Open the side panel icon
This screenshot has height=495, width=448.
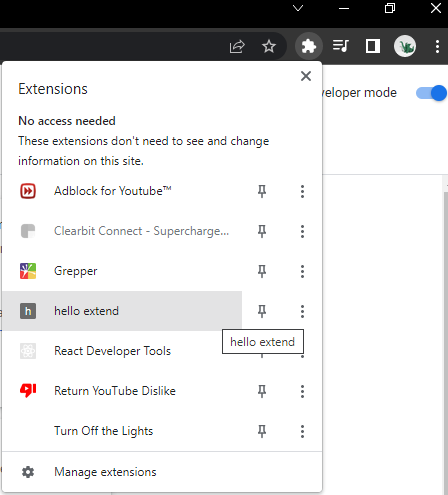click(373, 46)
